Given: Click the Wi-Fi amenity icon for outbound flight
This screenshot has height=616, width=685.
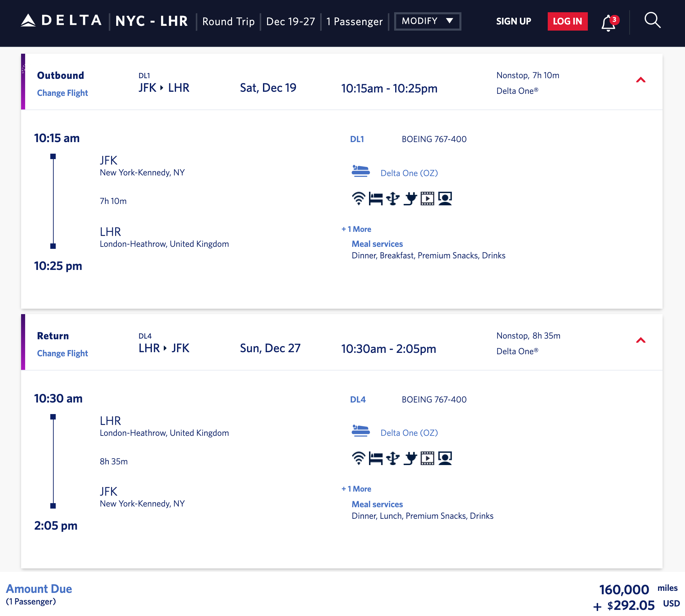Looking at the screenshot, I should pos(358,199).
